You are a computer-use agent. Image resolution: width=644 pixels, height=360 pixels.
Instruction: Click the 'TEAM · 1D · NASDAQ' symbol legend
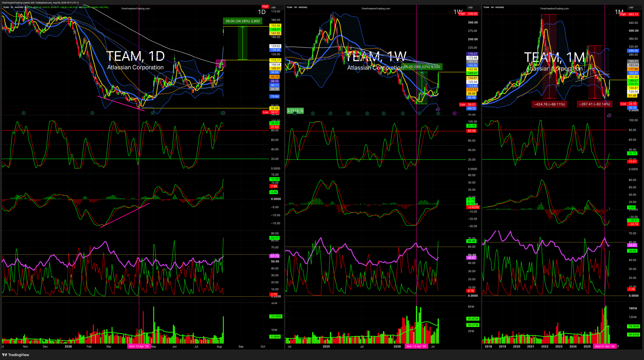coord(13,7)
